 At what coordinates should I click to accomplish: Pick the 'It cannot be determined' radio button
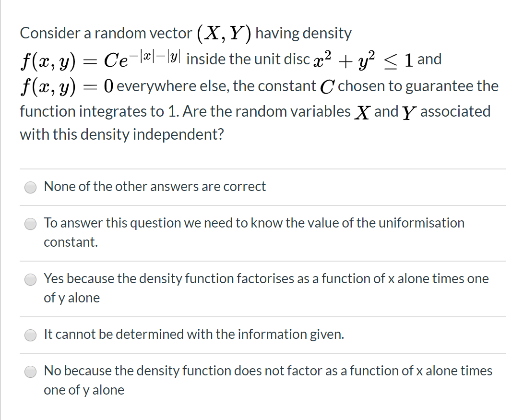(x=30, y=335)
